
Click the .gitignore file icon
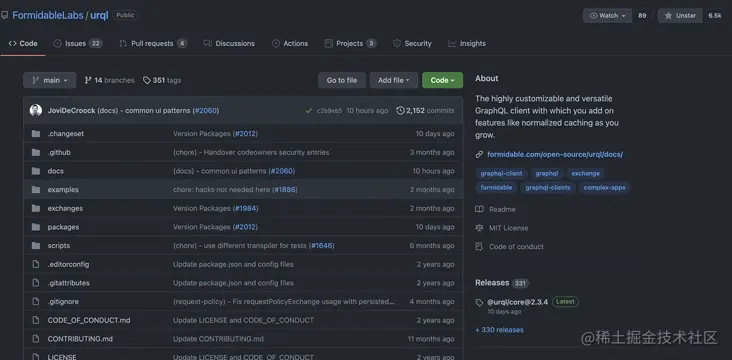[x=36, y=302]
